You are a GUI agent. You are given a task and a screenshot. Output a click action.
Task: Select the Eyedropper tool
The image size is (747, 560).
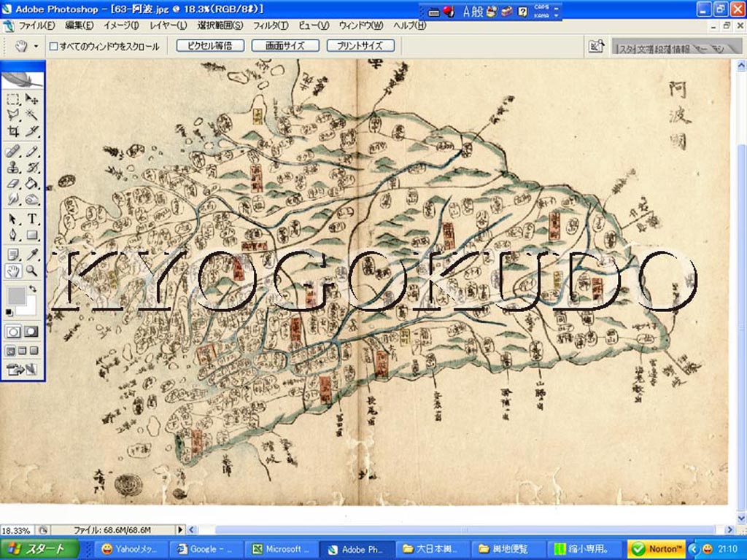(31, 255)
